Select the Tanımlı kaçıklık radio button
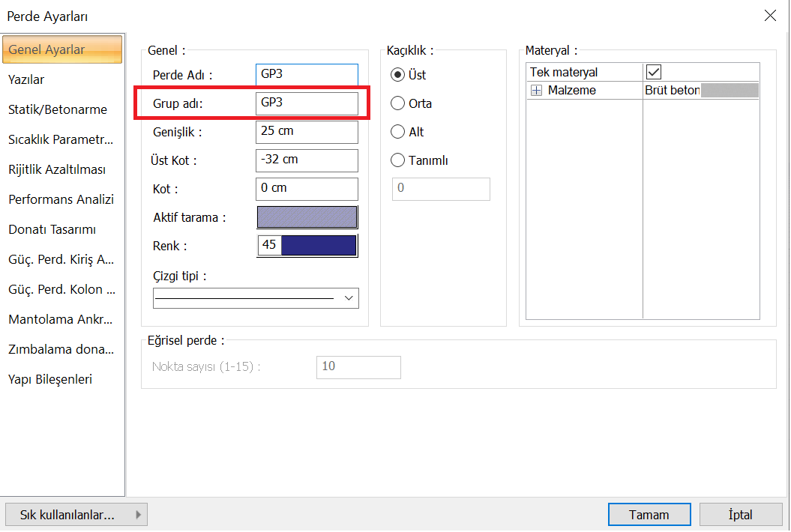The width and height of the screenshot is (791, 532). [x=397, y=160]
